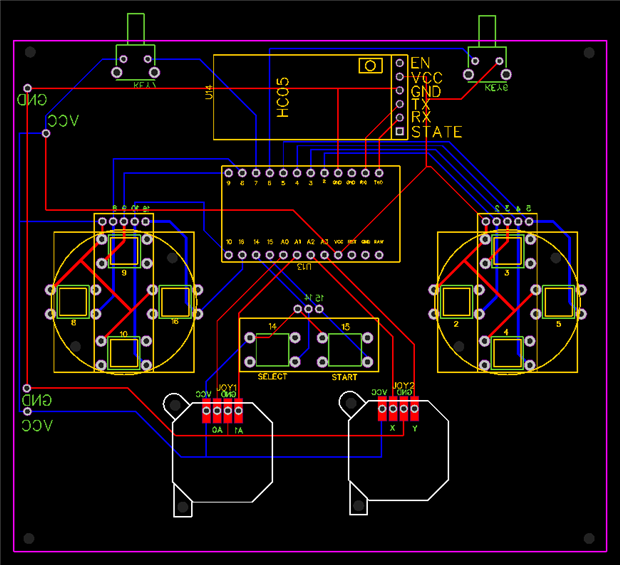The width and height of the screenshot is (620, 565).
Task: Click the bottom-left GND test pad
Action: (x=27, y=388)
